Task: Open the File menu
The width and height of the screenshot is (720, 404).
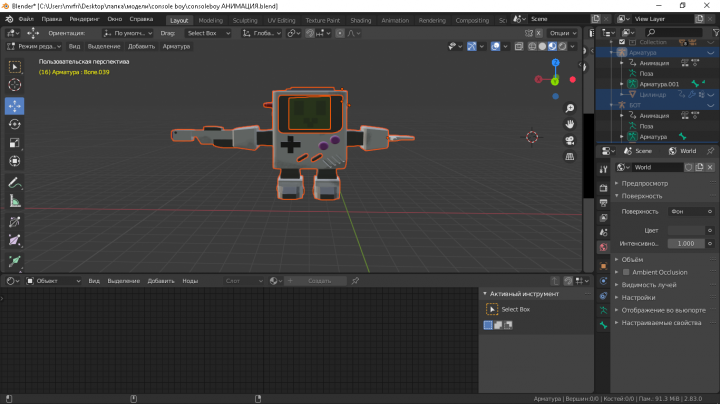Action: click(26, 19)
